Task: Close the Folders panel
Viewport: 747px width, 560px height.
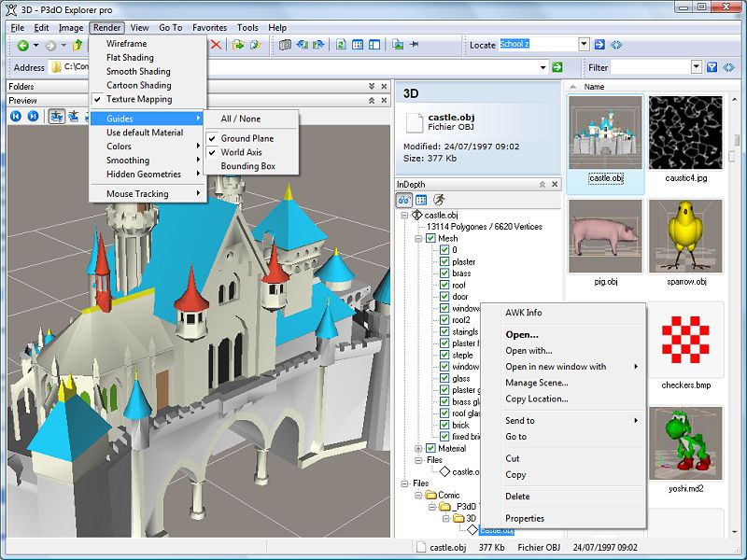Action: (x=384, y=86)
